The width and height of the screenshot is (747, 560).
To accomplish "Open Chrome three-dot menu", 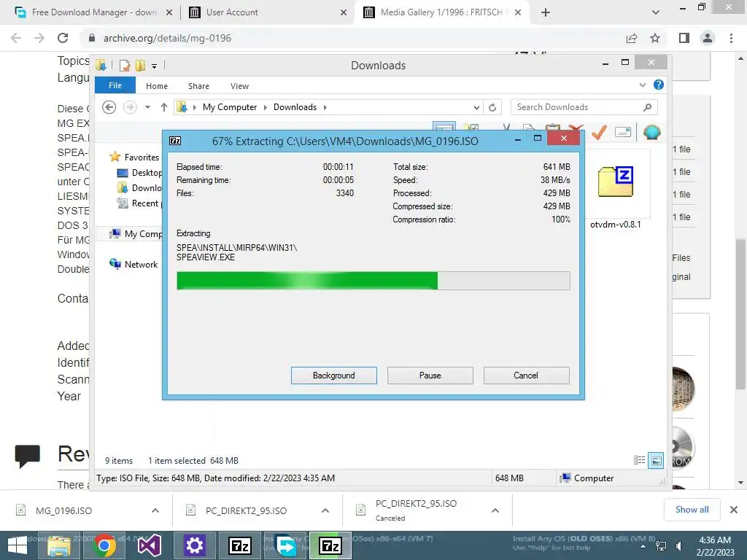I will pos(731,38).
